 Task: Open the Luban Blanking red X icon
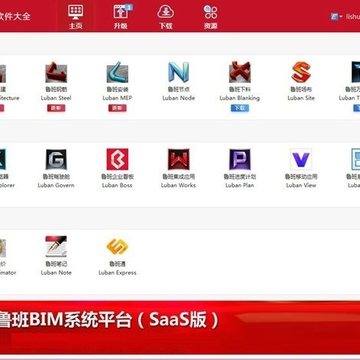240,72
